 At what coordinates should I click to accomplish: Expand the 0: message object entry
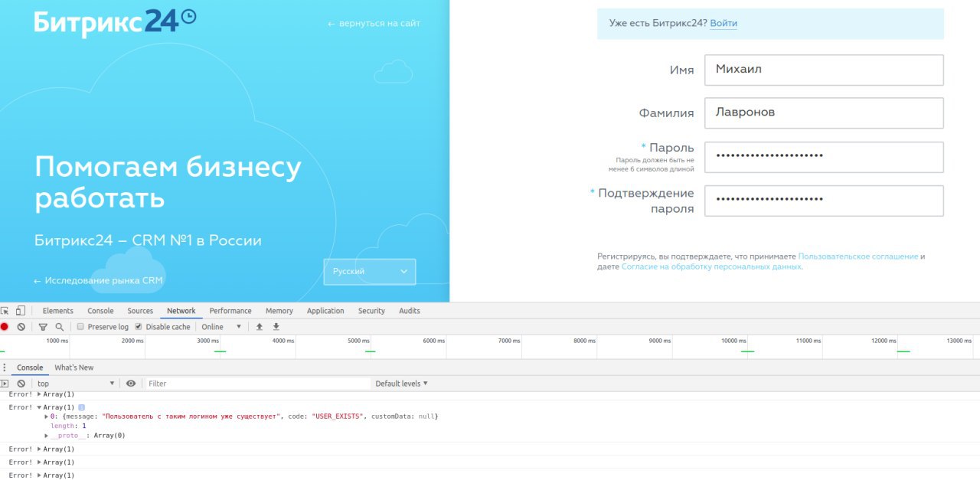tap(47, 416)
